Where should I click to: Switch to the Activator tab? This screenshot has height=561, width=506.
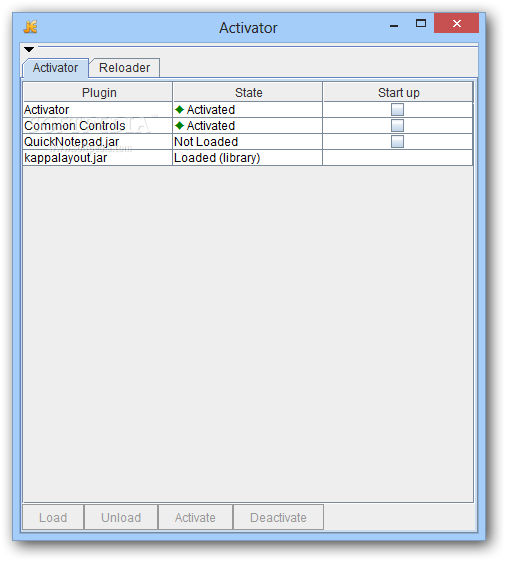(55, 68)
